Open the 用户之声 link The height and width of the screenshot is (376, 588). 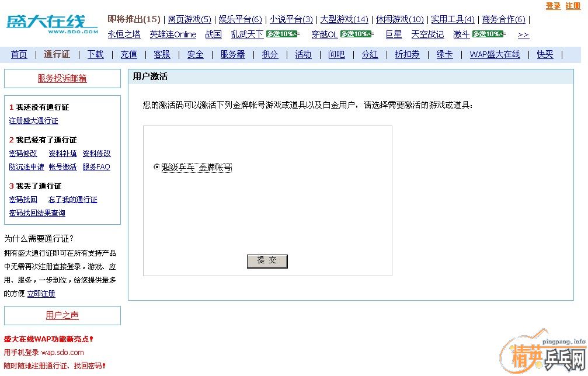pos(62,315)
